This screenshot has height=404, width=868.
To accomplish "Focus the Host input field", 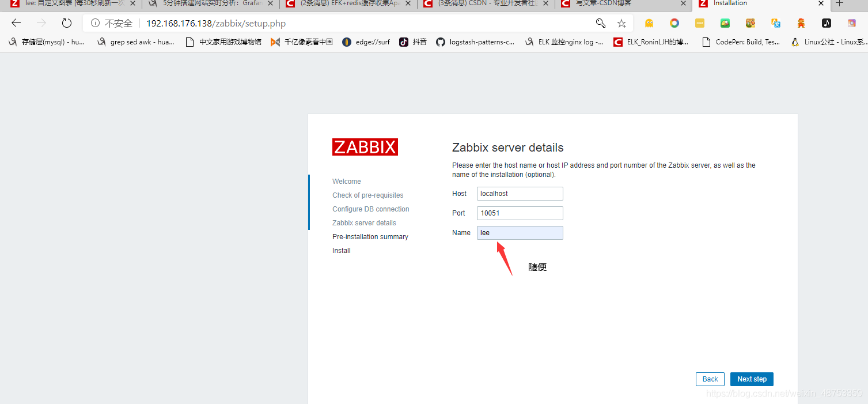I will click(x=520, y=194).
